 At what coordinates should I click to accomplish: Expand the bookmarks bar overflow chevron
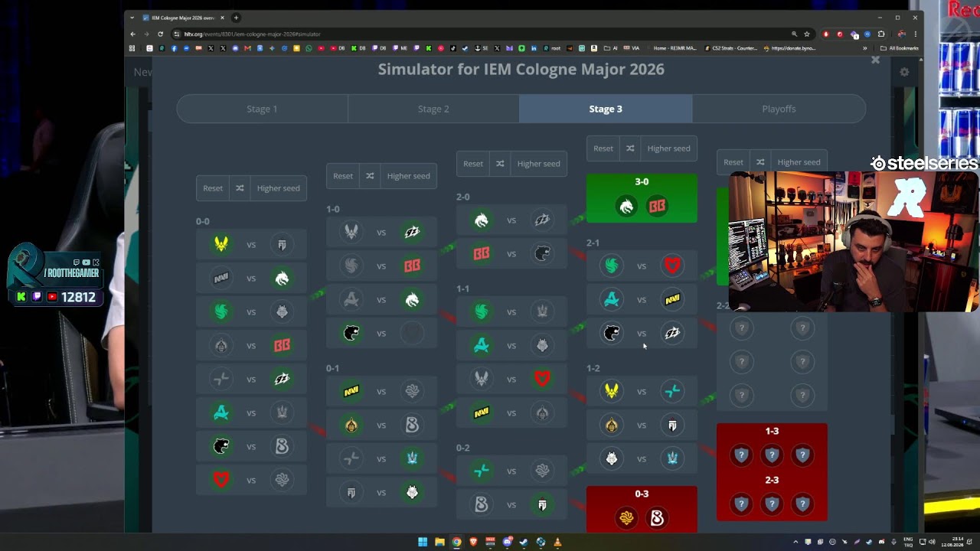tap(865, 48)
